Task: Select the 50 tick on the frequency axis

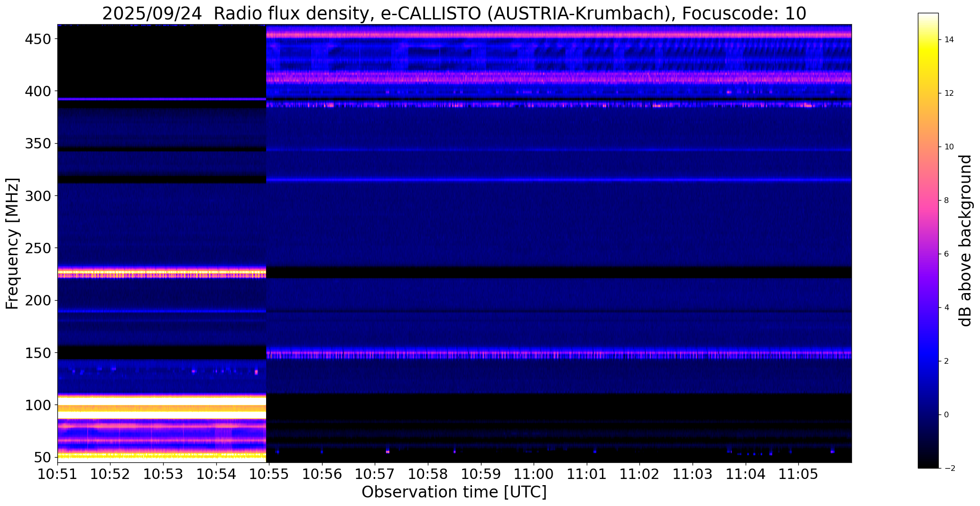Action: pos(42,458)
